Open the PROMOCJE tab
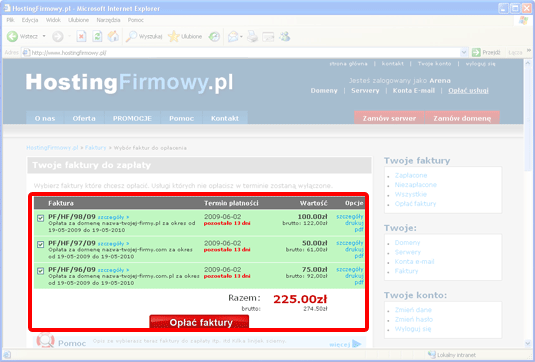Image resolution: width=535 pixels, height=362 pixels. [132, 118]
